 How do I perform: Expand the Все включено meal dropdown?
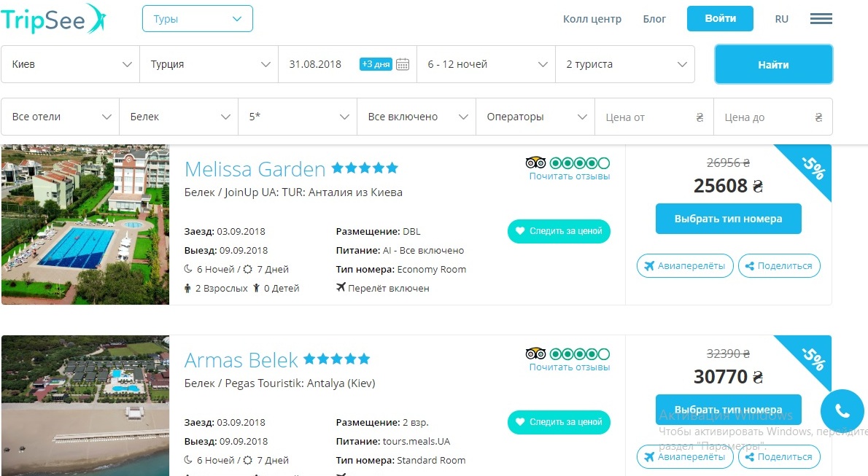(416, 117)
